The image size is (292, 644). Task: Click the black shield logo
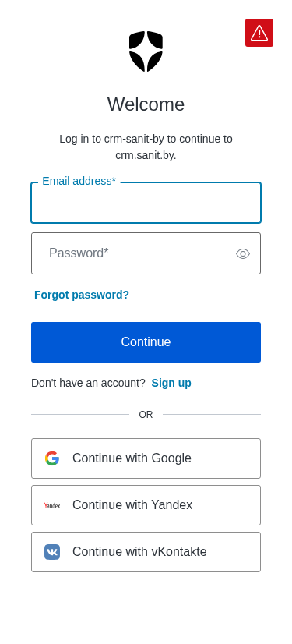(146, 51)
